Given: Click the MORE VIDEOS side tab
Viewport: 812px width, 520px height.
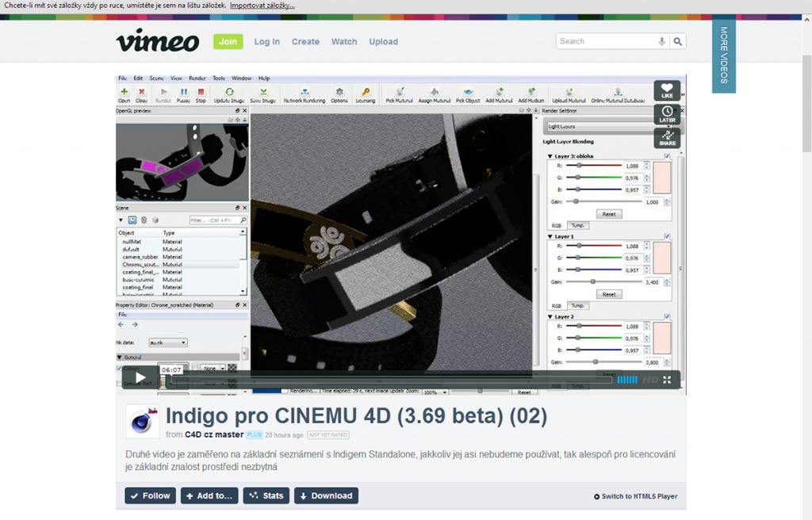Looking at the screenshot, I should tap(724, 56).
